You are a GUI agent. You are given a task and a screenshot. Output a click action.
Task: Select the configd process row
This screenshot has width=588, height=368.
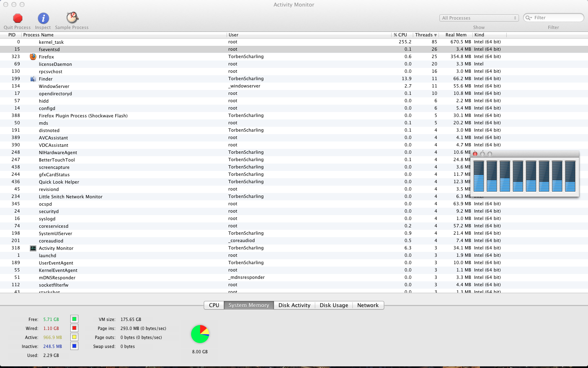[294, 108]
